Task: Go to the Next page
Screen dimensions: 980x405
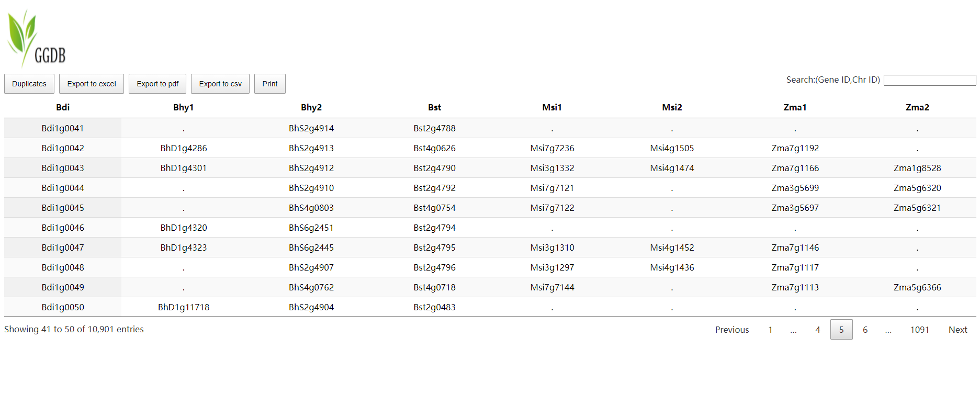Action: click(958, 330)
